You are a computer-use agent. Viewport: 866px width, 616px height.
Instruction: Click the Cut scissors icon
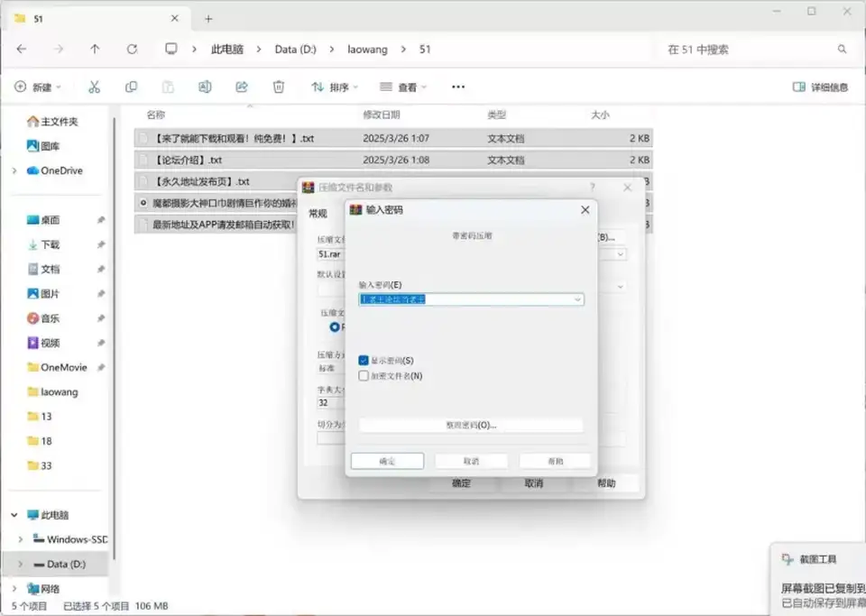95,87
